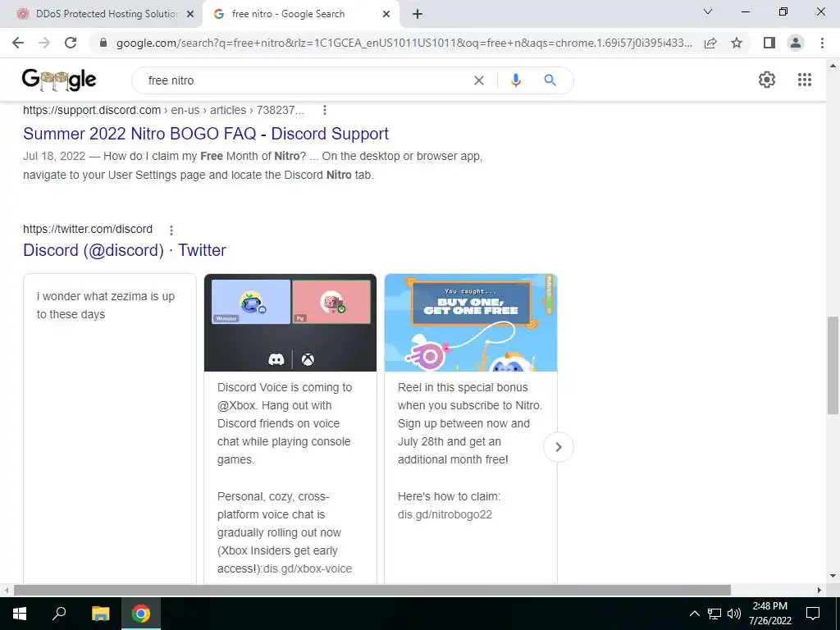Open network status tray icon
840x630 pixels.
[714, 614]
